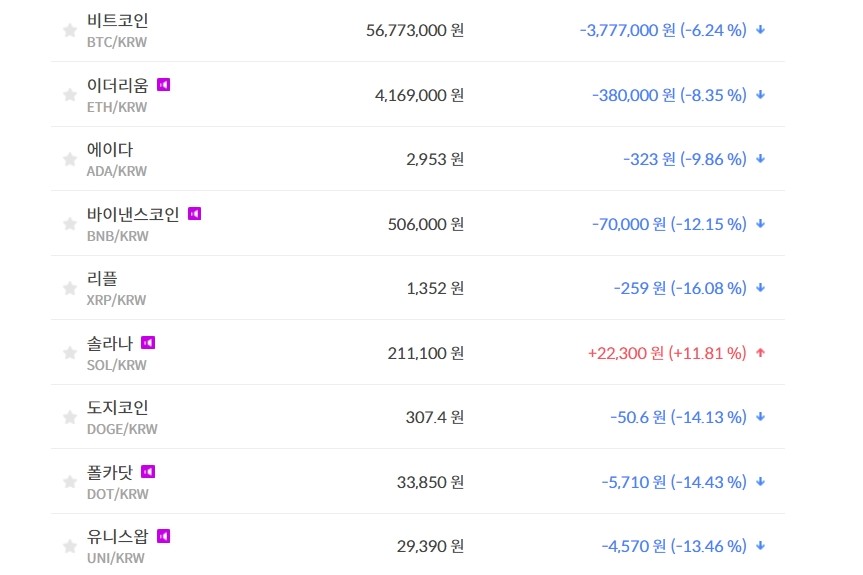Select the DOGE/KRW trading pair label
The width and height of the screenshot is (863, 575).
point(122,429)
